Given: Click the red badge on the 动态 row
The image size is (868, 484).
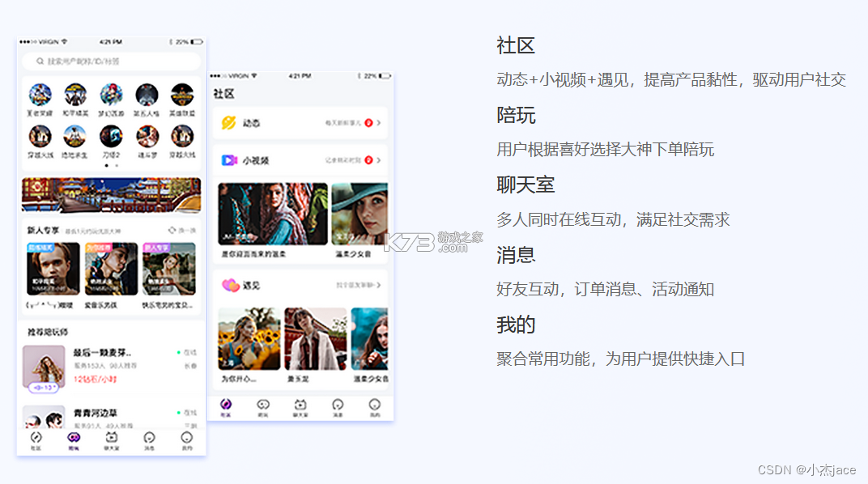Looking at the screenshot, I should point(368,123).
